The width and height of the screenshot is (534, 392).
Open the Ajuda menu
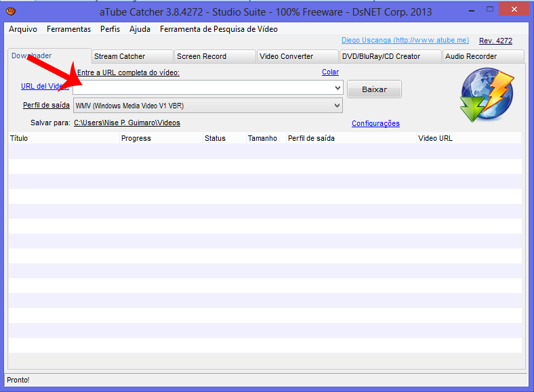[140, 29]
